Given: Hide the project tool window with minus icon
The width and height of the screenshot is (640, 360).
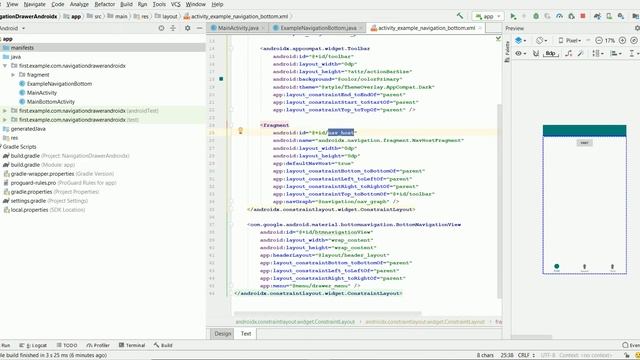Looking at the screenshot, I should coord(199,28).
